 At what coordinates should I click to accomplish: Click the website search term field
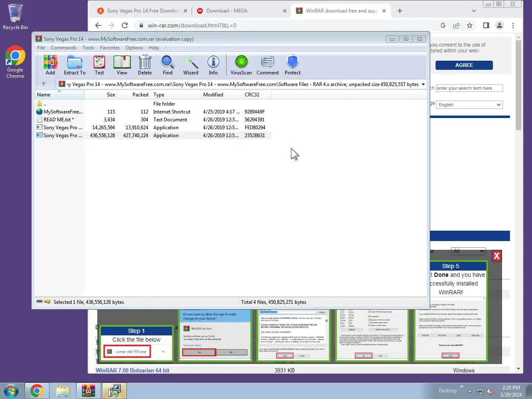pos(469,88)
